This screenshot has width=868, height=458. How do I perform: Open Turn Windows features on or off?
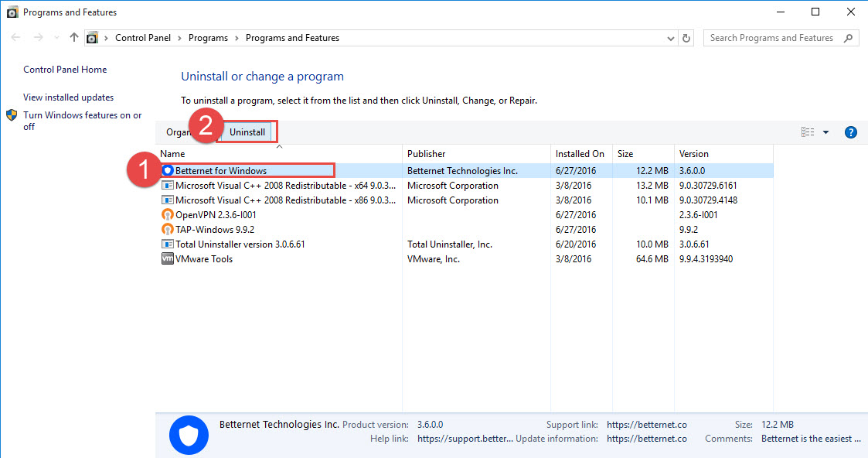tap(83, 121)
